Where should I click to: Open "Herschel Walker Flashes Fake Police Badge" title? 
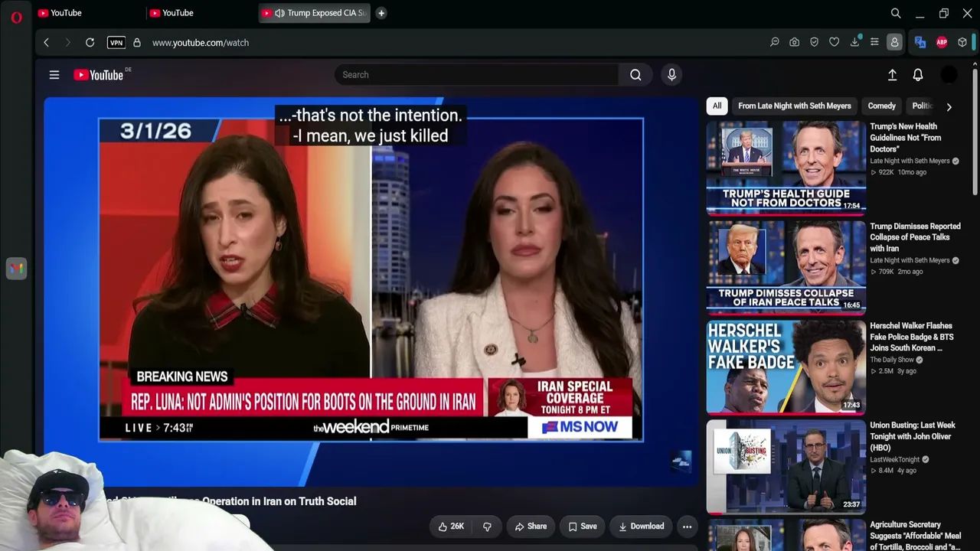[912, 337]
